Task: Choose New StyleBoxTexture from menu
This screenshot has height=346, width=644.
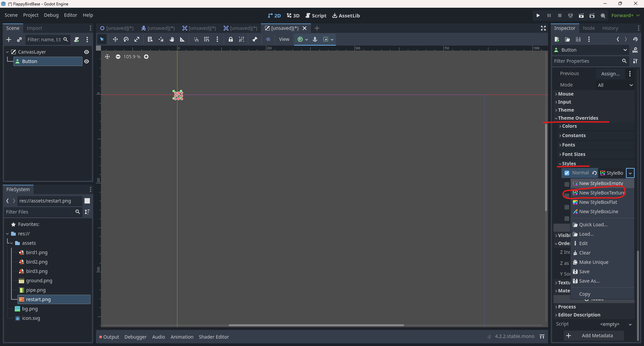Action: pos(602,193)
